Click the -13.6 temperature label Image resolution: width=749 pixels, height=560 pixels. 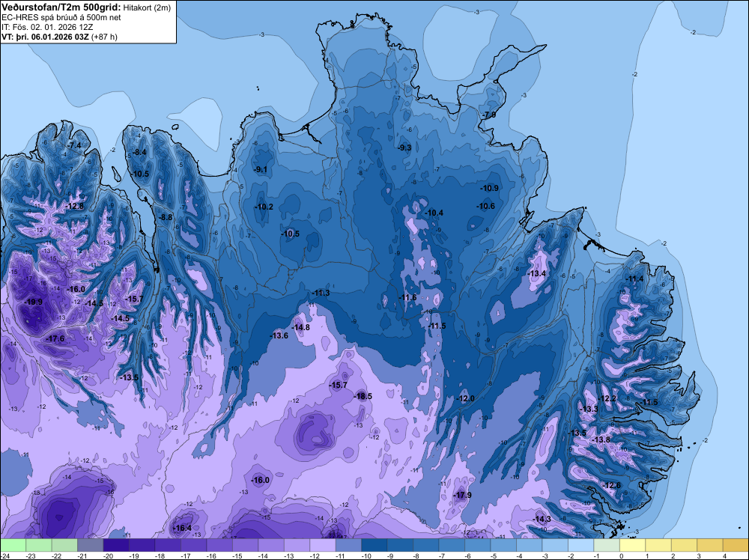pos(279,335)
